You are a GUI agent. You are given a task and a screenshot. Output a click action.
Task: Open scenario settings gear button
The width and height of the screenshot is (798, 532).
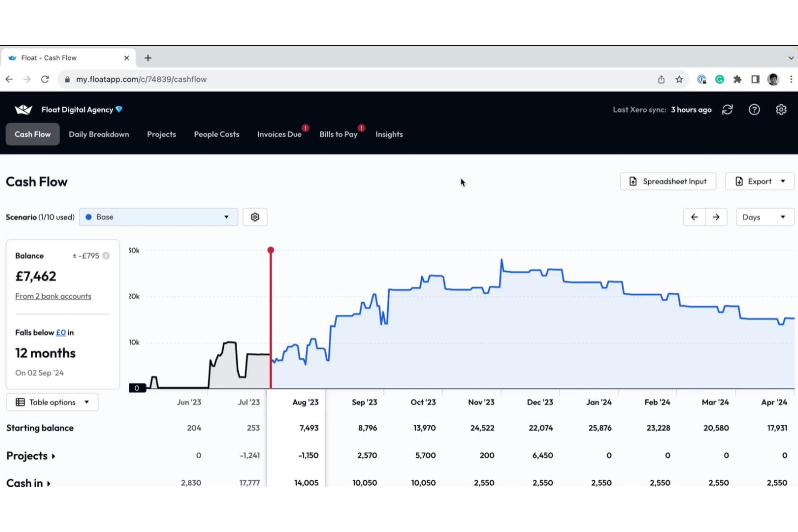255,217
